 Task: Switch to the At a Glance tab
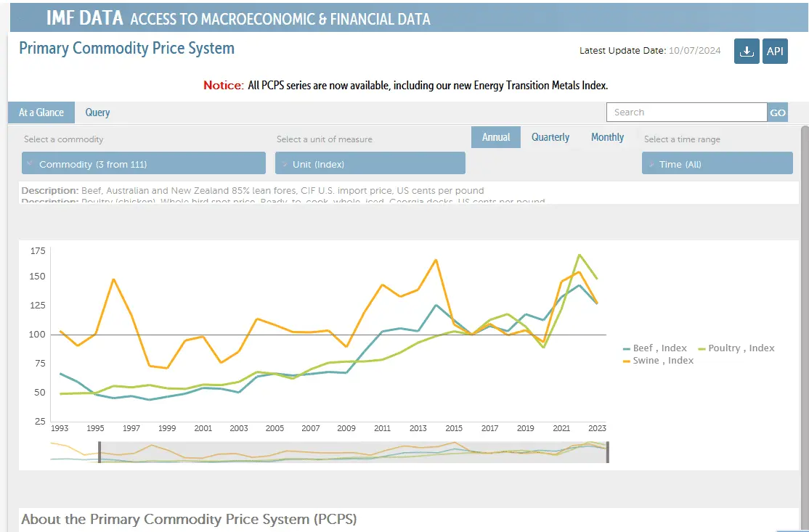41,112
